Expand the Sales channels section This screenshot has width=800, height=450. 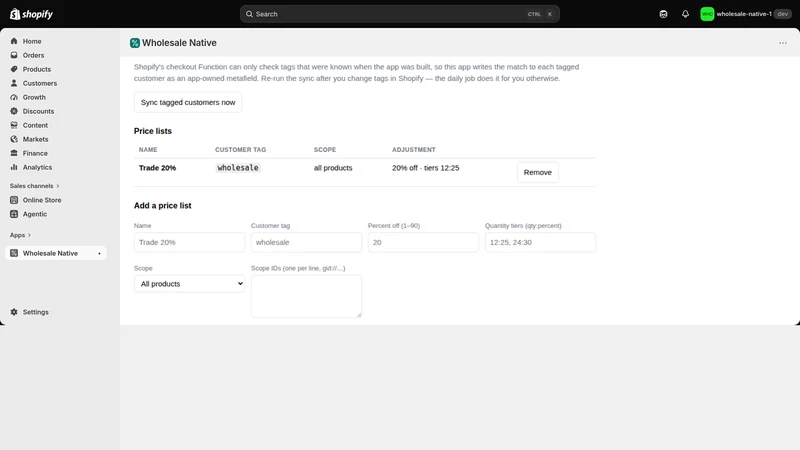(35, 186)
